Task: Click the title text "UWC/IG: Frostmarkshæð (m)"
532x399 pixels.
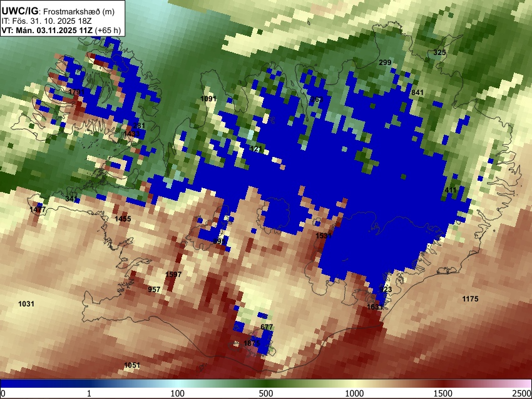Action: coord(58,11)
